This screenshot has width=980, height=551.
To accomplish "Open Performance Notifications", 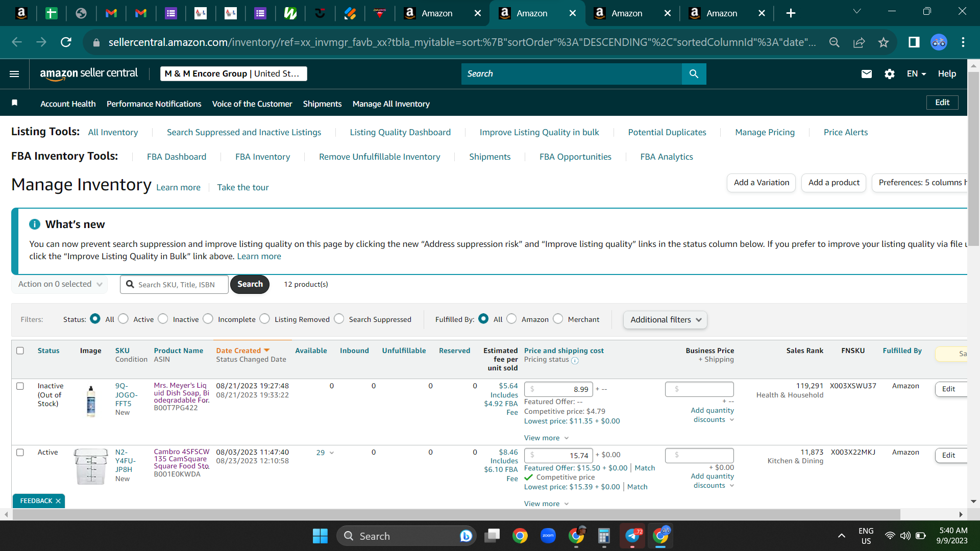I will point(154,104).
